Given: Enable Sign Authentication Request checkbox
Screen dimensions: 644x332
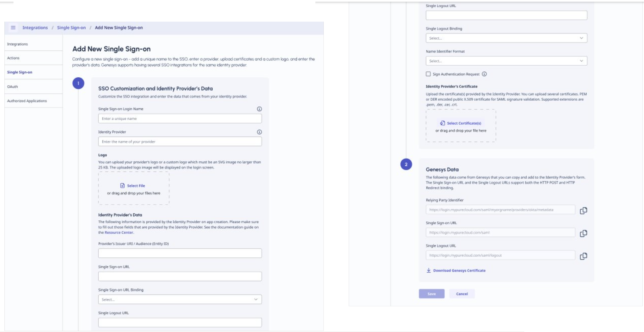Looking at the screenshot, I should 428,74.
